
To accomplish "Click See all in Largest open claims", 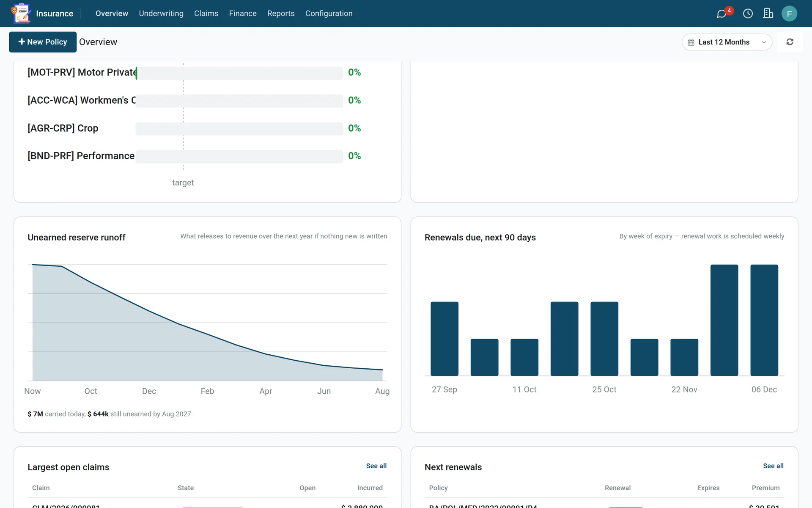I will (376, 466).
